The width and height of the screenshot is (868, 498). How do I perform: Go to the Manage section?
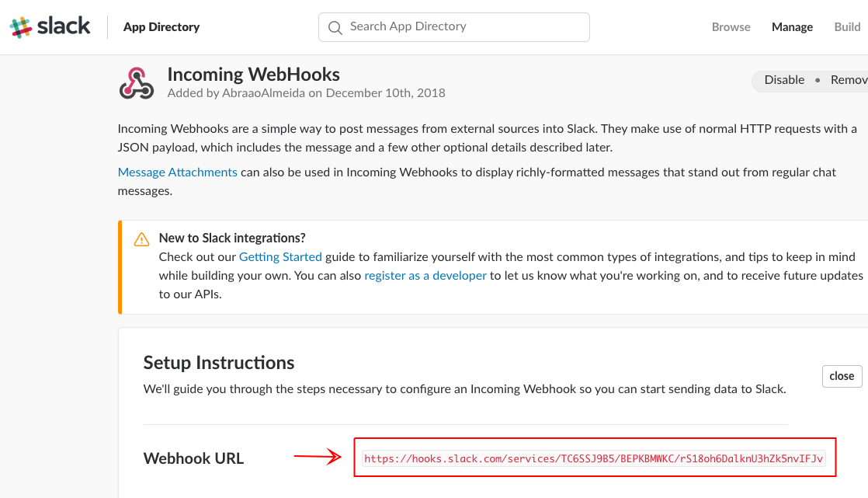792,27
